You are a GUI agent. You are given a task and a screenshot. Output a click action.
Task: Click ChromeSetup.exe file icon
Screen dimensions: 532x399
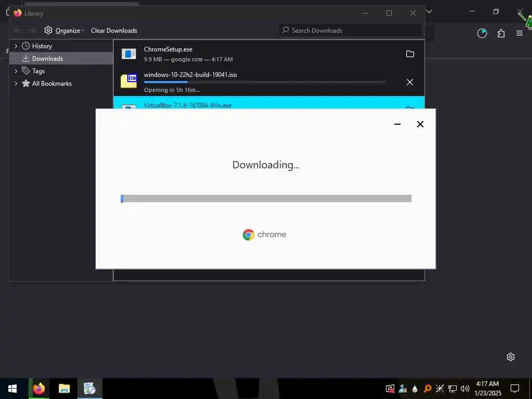[x=129, y=54]
